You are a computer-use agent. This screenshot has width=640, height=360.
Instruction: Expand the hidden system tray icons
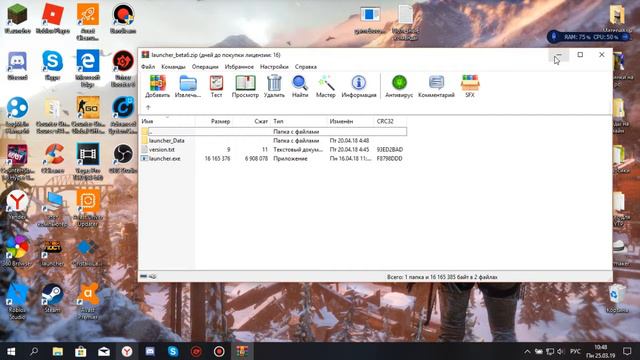(527, 351)
